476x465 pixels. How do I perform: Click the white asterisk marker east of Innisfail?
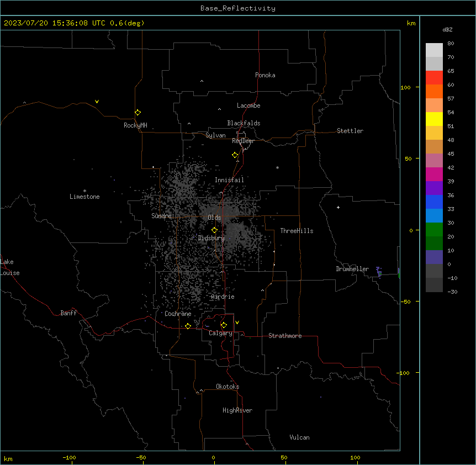click(x=277, y=167)
